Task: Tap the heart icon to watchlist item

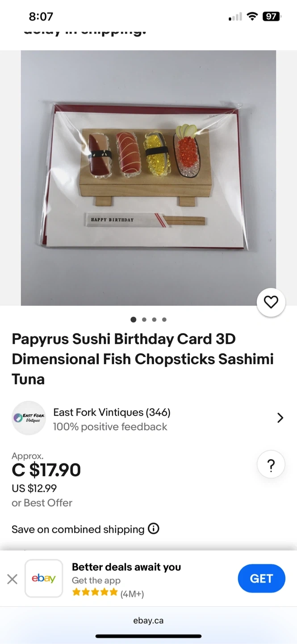Action: (x=271, y=303)
